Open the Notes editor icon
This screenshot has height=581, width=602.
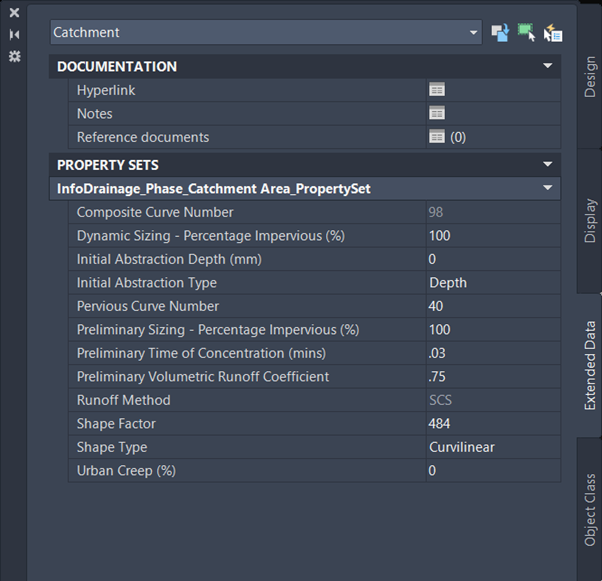coord(437,113)
